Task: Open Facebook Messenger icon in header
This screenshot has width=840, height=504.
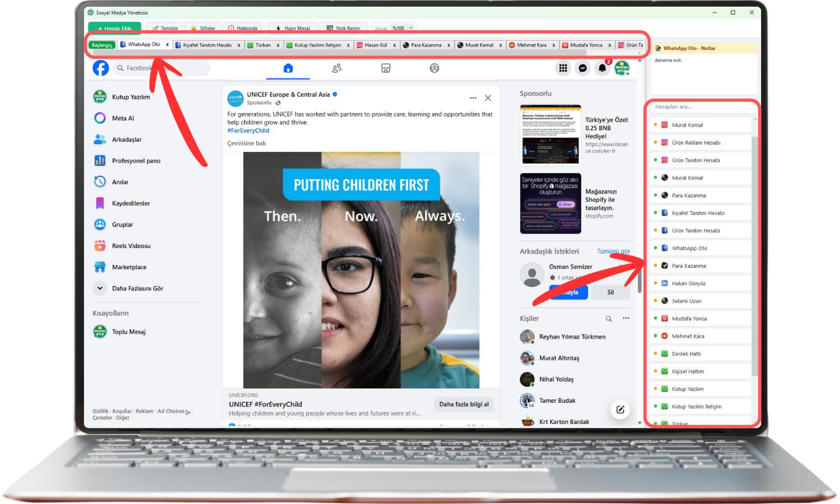Action: (582, 68)
